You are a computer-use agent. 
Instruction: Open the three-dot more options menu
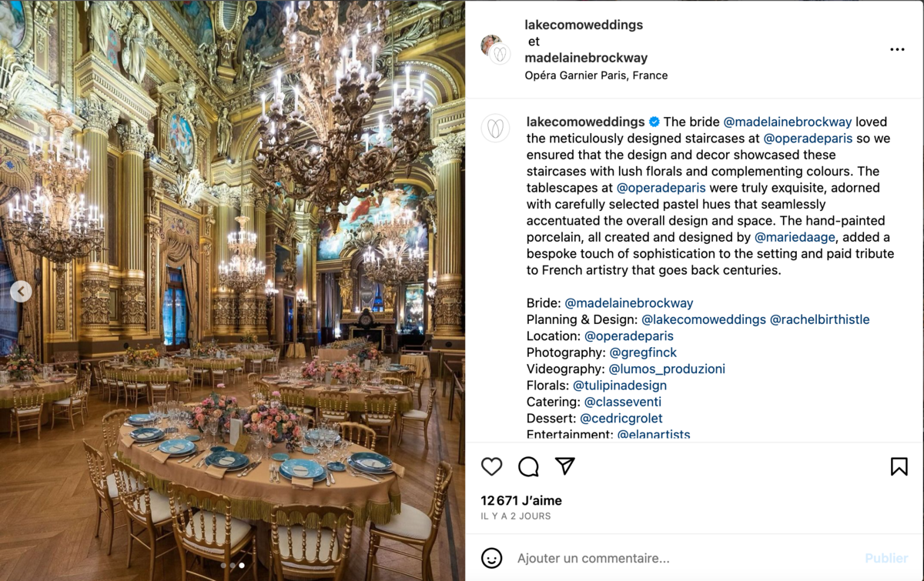point(897,49)
